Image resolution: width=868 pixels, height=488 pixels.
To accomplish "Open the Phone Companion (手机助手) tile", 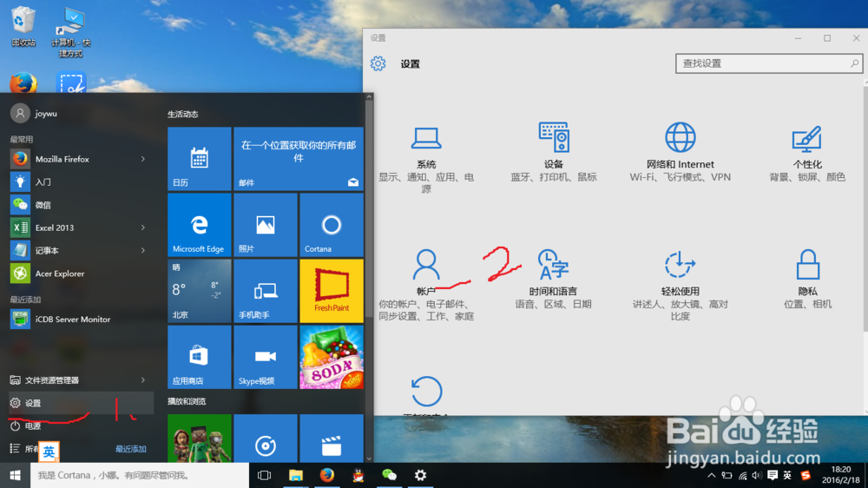I will pyautogui.click(x=265, y=291).
